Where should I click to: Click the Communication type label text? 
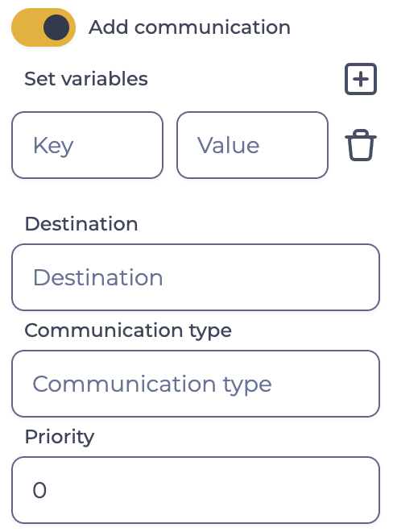point(128,330)
